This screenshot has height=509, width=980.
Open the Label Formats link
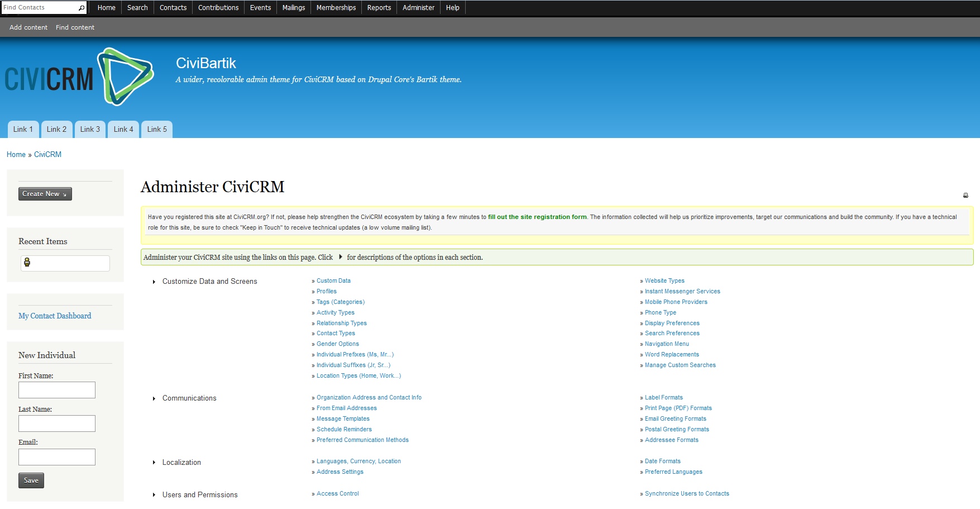click(x=664, y=398)
